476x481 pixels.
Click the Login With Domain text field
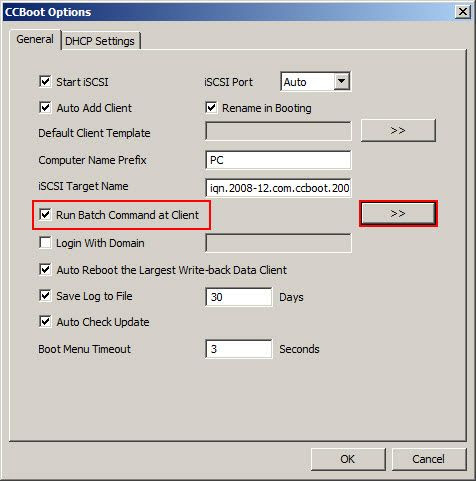click(278, 243)
